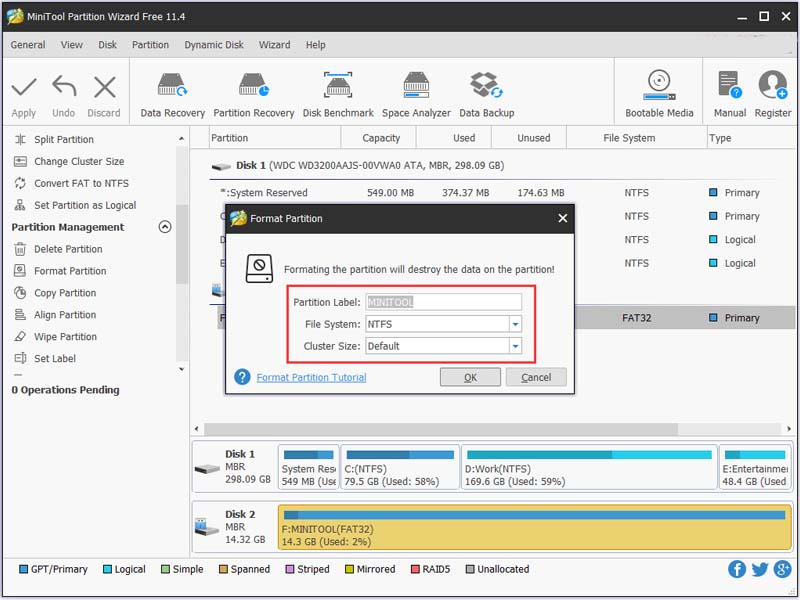Open the General menu

click(x=28, y=45)
